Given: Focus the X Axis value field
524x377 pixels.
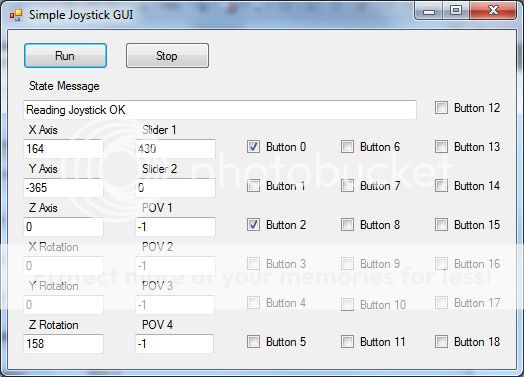Looking at the screenshot, I should pyautogui.click(x=63, y=149).
